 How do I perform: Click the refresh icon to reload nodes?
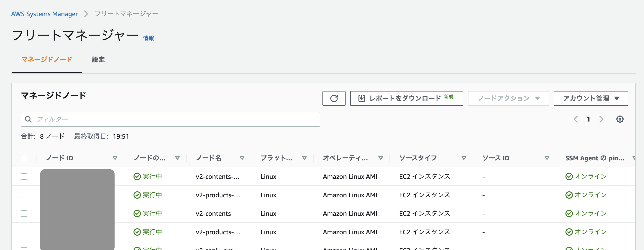(x=334, y=98)
